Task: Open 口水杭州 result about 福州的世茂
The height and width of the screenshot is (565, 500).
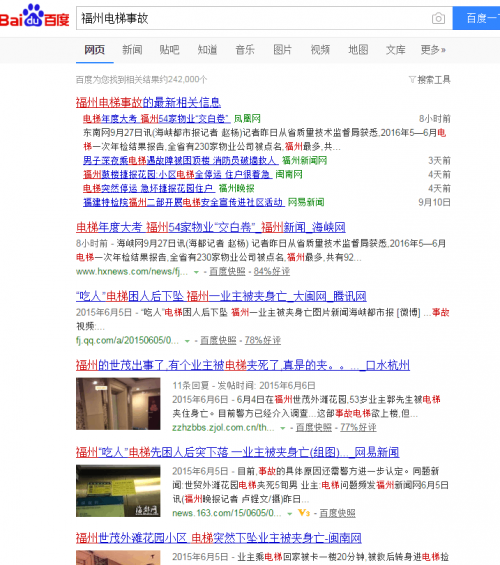Action: (x=243, y=365)
